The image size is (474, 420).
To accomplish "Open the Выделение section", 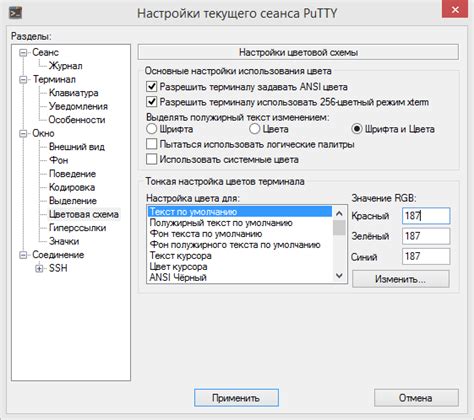I will click(x=73, y=201).
